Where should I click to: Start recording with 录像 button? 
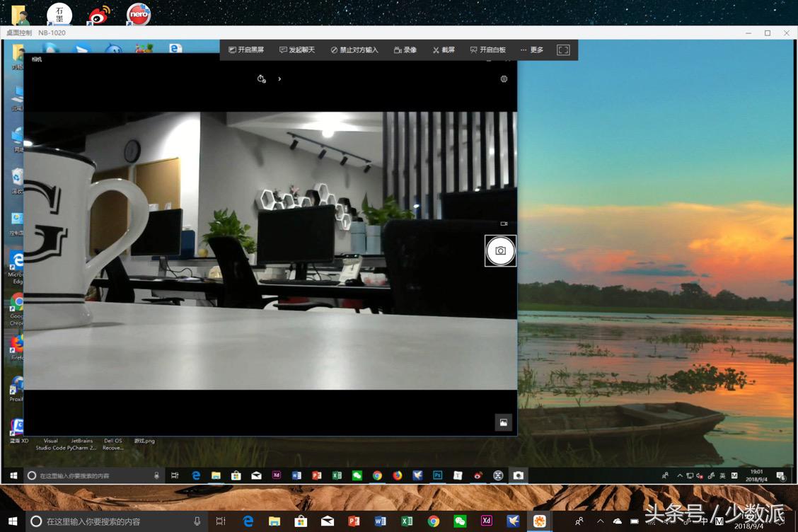405,50
